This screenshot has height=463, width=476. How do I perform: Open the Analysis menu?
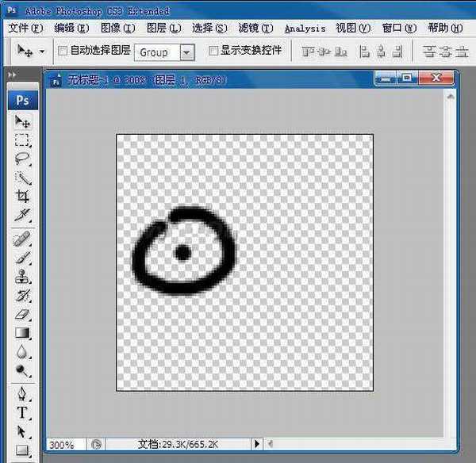pos(305,28)
